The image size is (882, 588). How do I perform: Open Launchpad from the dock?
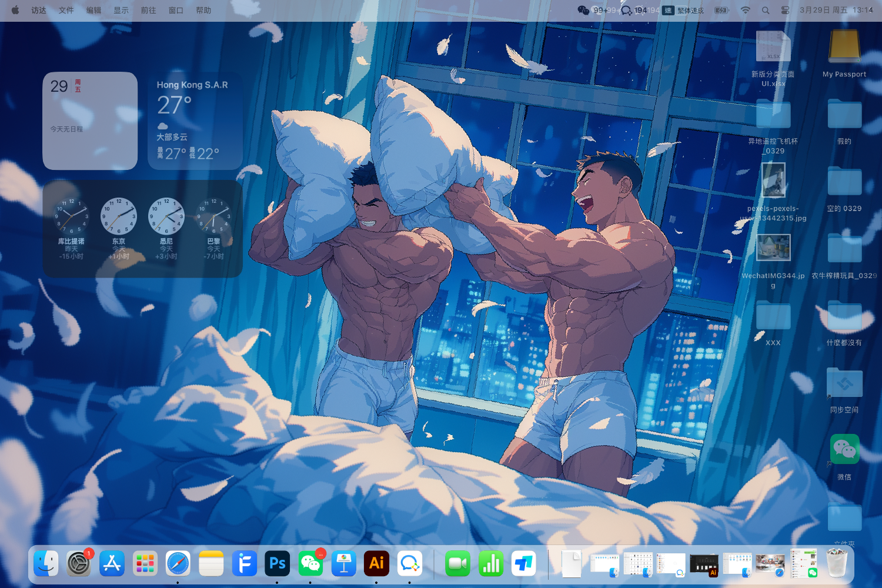(145, 563)
